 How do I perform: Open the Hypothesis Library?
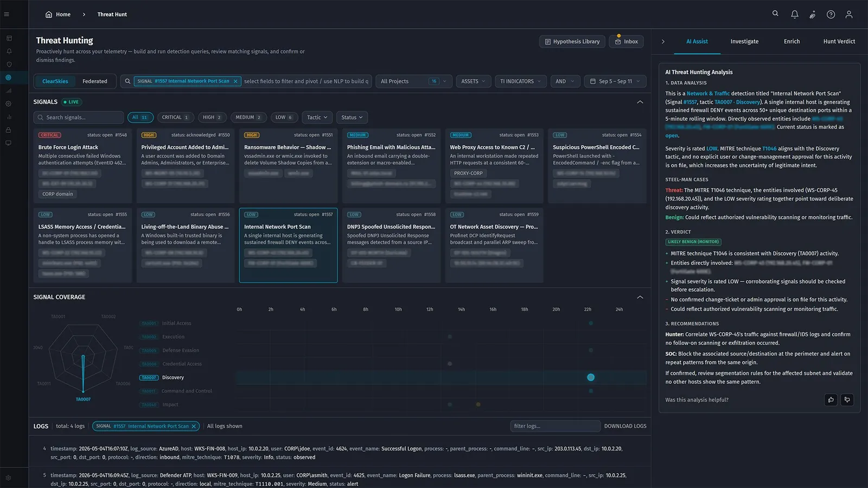tap(572, 42)
